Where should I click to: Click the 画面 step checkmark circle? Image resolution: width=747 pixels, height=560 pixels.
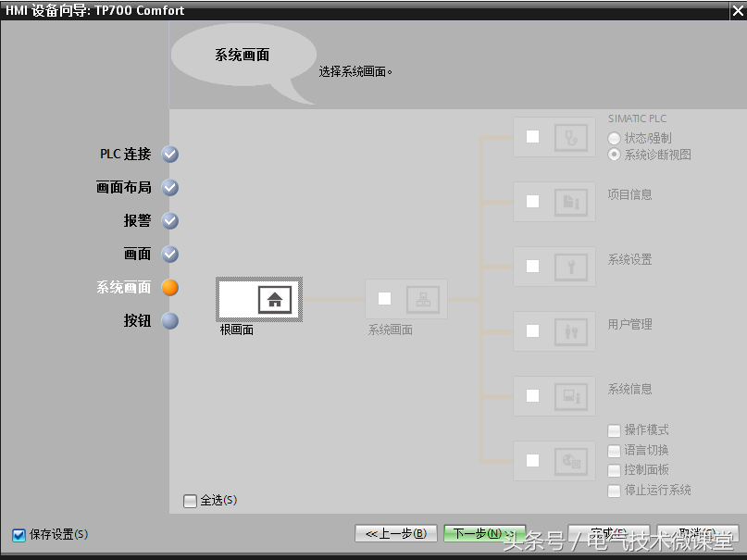(x=170, y=255)
